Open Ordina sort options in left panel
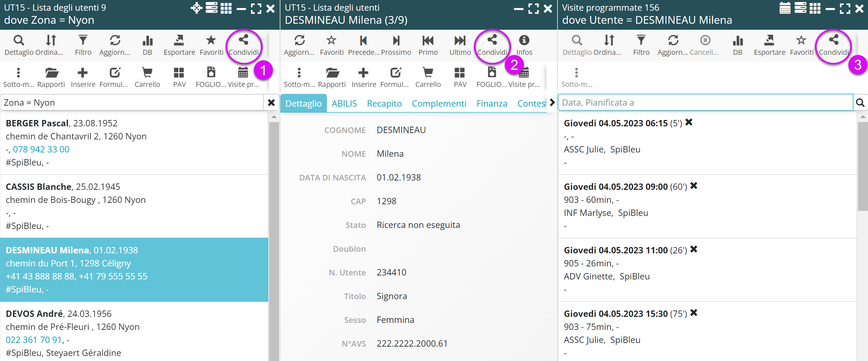Viewport: 868px width, 361px height. click(x=50, y=45)
